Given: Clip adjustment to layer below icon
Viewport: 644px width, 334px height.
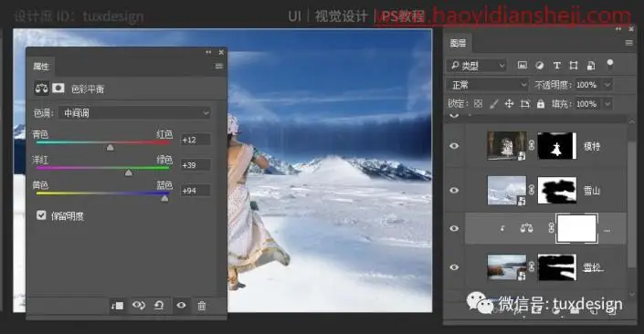Looking at the screenshot, I should pos(118,306).
